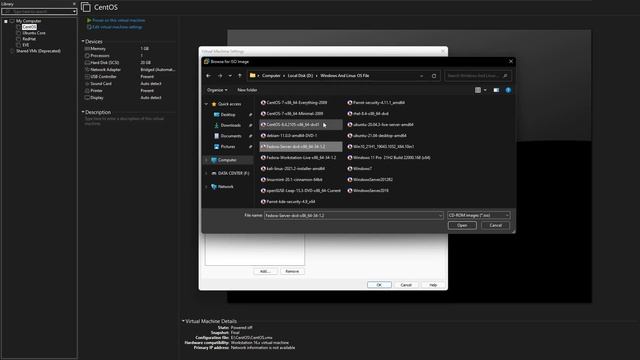Select kali-linux-2021.2 installer ISO
This screenshot has height=360, width=640.
293,169
